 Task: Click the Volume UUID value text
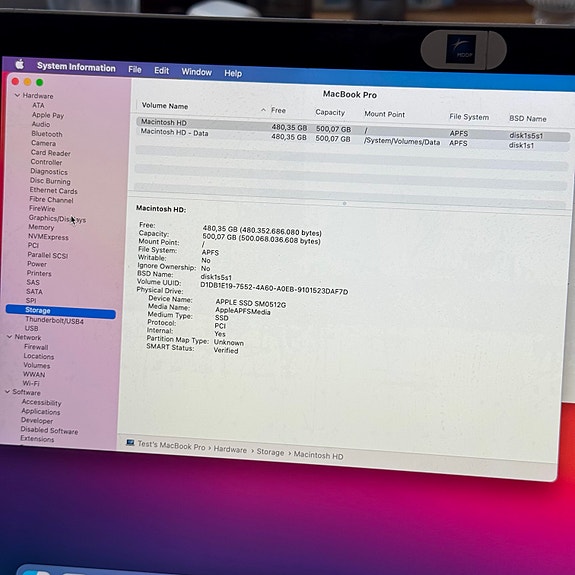[274, 288]
